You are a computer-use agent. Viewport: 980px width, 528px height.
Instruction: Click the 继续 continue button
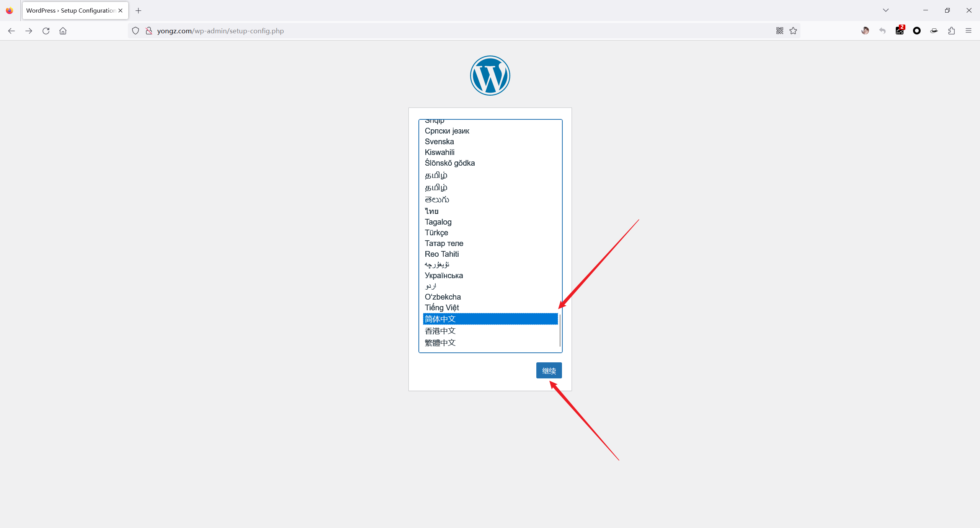(x=549, y=370)
